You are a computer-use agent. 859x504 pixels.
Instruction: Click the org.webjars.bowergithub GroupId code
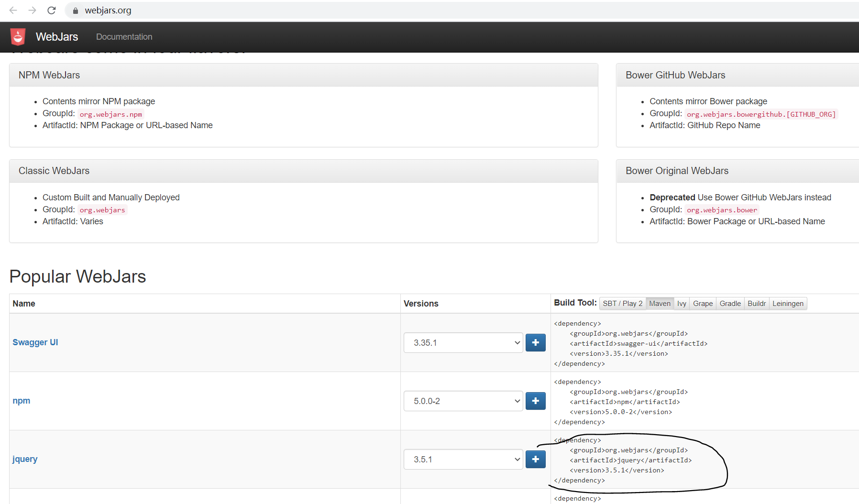pyautogui.click(x=761, y=114)
